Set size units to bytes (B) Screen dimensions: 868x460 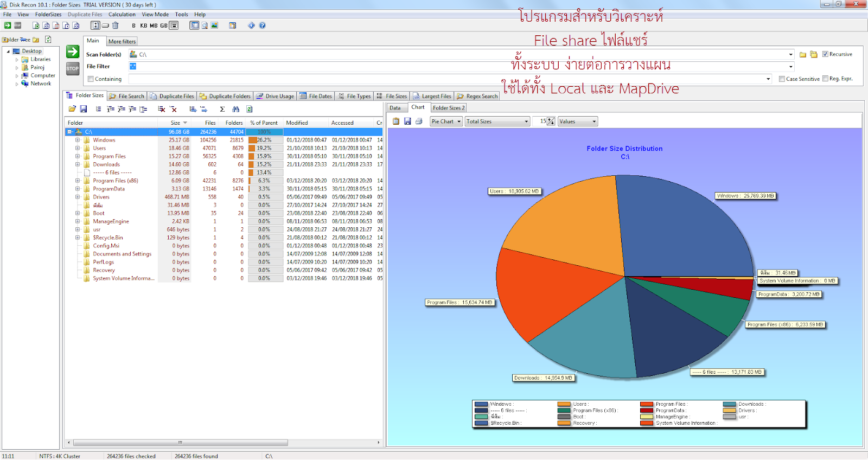tap(134, 25)
